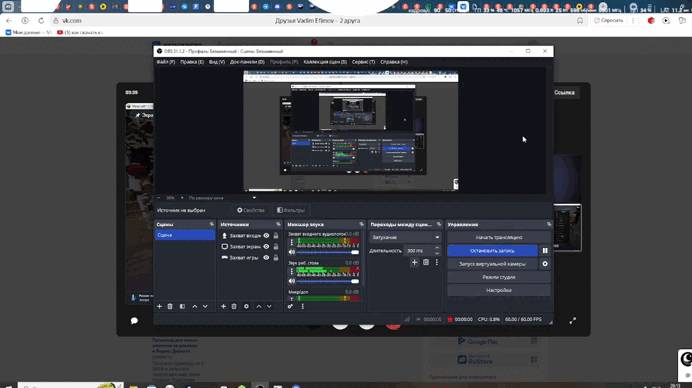The image size is (692, 388).
Task: Delete the selected scene with the trash icon
Action: click(x=170, y=306)
